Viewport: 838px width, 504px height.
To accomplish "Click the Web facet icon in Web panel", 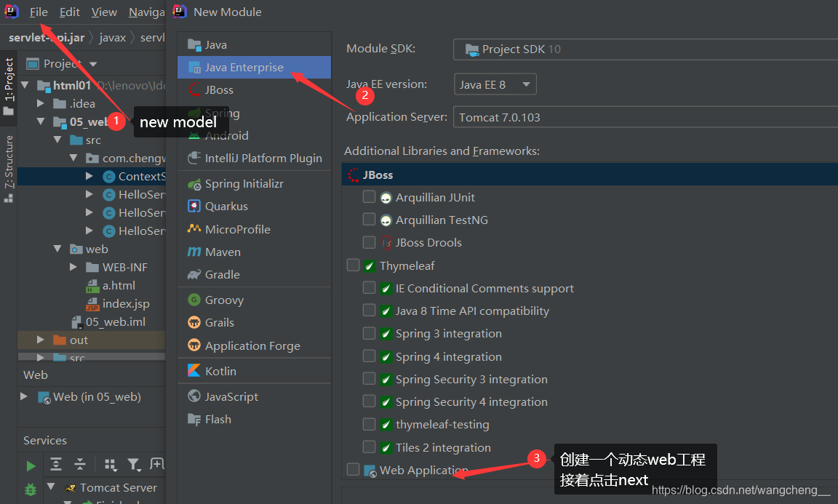I will pos(44,397).
